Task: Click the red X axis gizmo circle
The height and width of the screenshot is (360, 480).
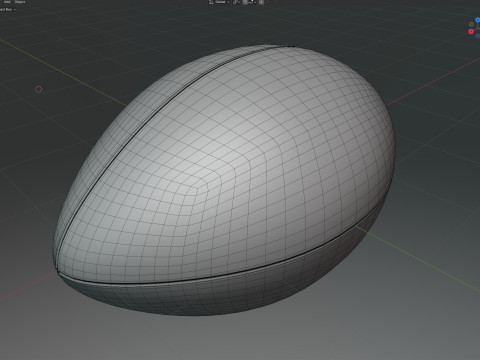Action: click(471, 32)
